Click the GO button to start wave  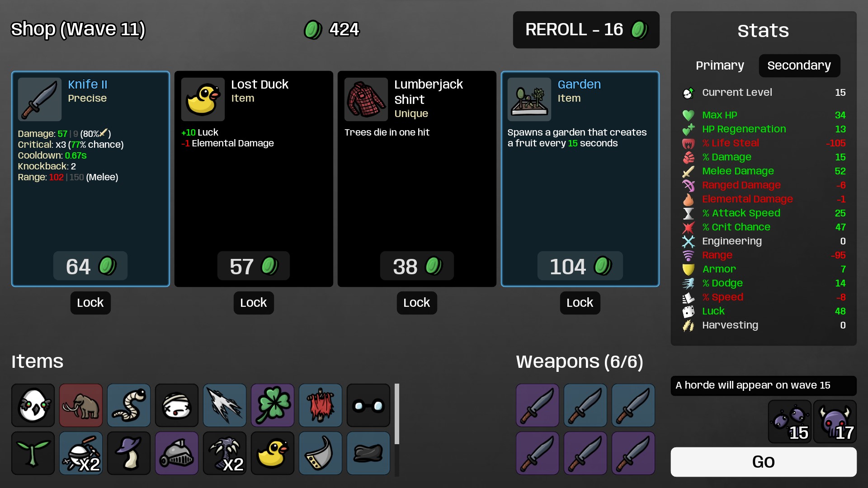click(764, 462)
